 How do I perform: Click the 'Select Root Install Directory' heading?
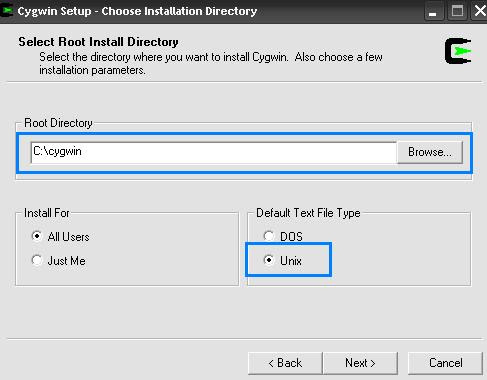[98, 42]
